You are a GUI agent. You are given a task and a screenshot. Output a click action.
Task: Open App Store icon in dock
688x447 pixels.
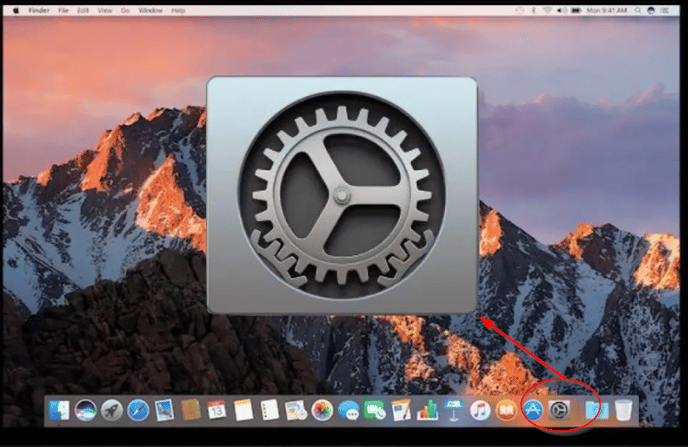[x=533, y=411]
